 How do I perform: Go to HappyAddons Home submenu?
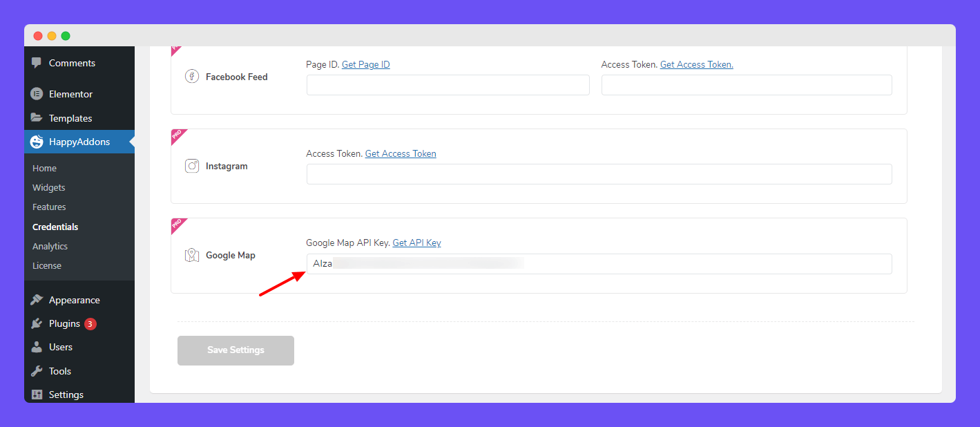coord(44,168)
